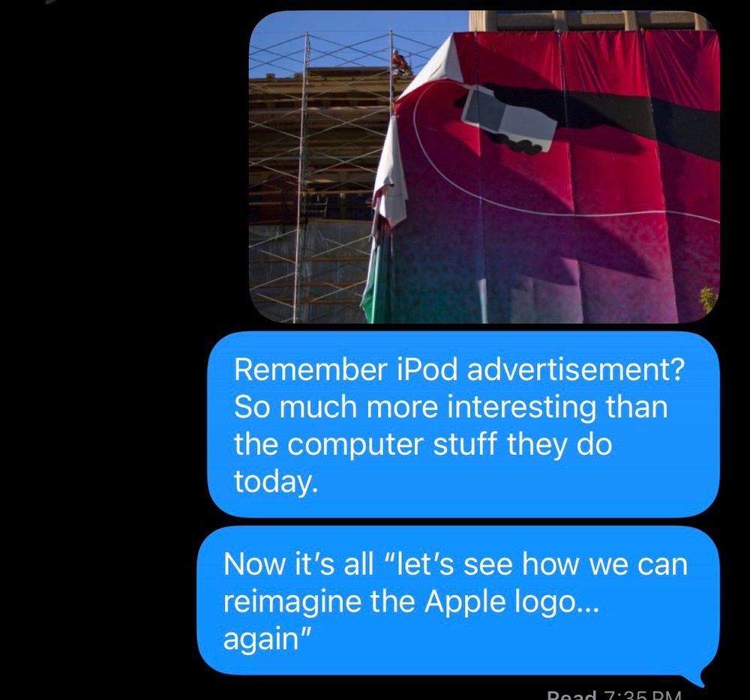Screen dimensions: 750x700
Task: Click the word "Apple" in the last message
Action: point(464,602)
